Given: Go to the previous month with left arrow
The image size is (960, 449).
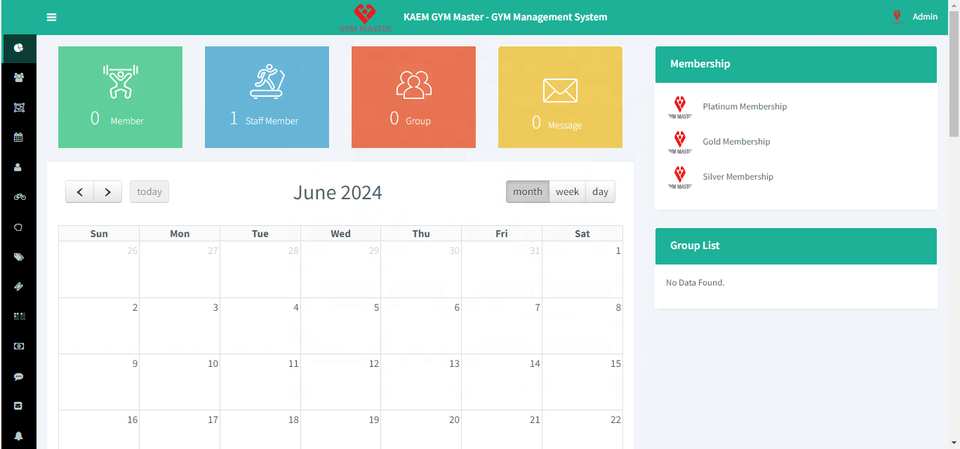Looking at the screenshot, I should 80,192.
